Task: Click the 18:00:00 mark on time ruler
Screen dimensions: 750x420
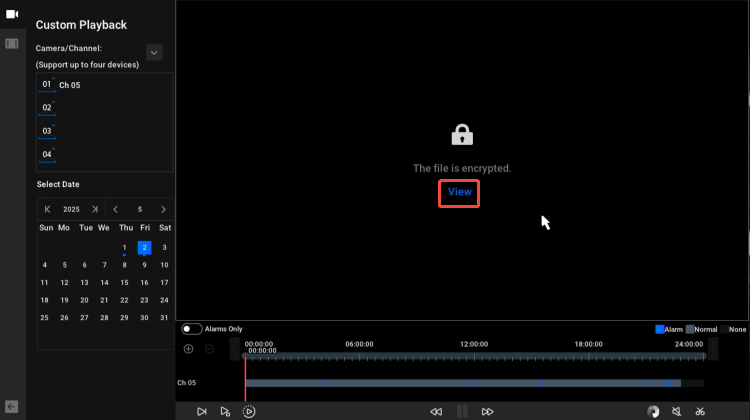Action: click(x=588, y=344)
